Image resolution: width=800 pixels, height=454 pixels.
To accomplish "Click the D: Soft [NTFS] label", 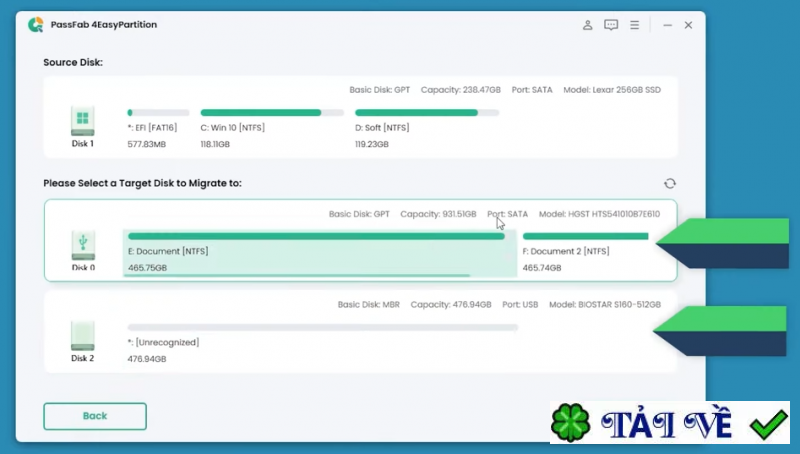I will 382,128.
